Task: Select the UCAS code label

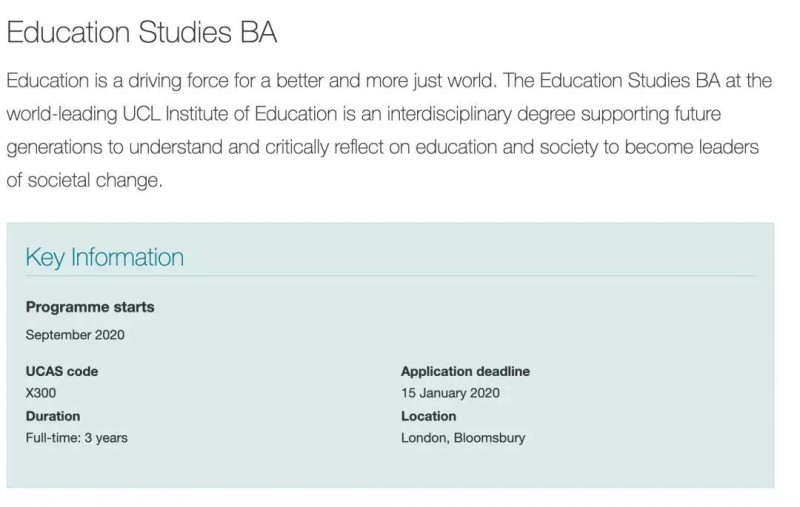Action: click(62, 371)
